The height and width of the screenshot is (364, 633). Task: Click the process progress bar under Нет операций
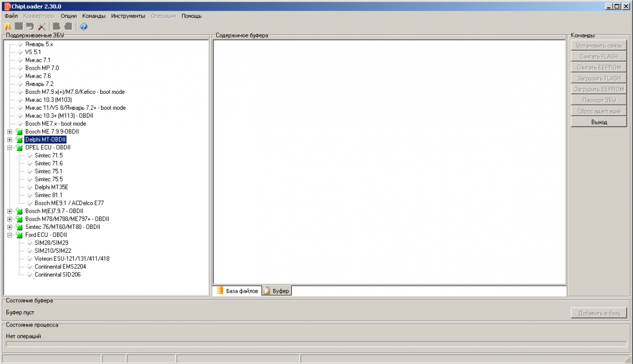coord(316,344)
